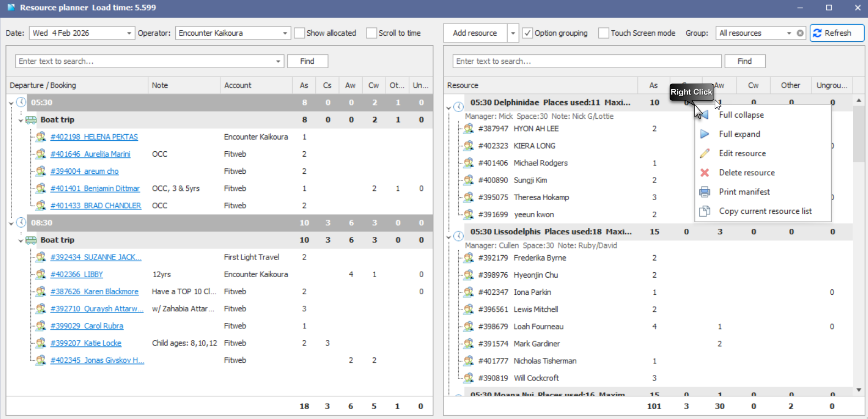Click person icon beside BRAD CHANDLER booking
This screenshot has width=868, height=419.
pyautogui.click(x=41, y=206)
